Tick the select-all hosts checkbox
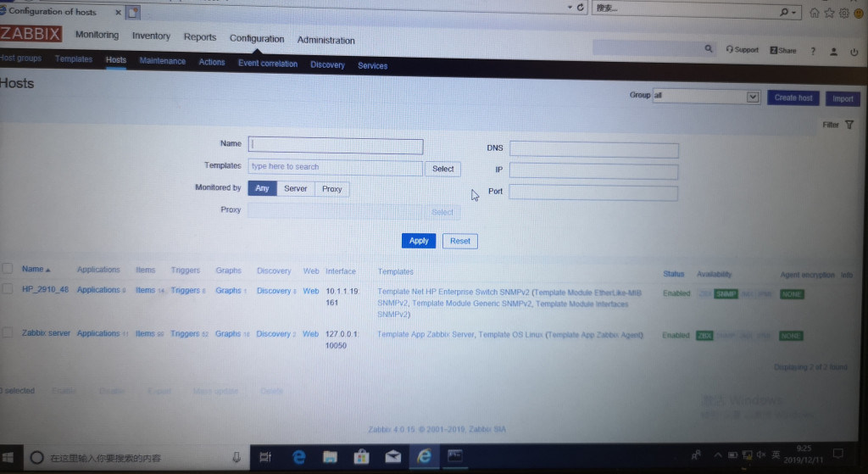Viewport: 868px width, 474px height. click(x=7, y=269)
